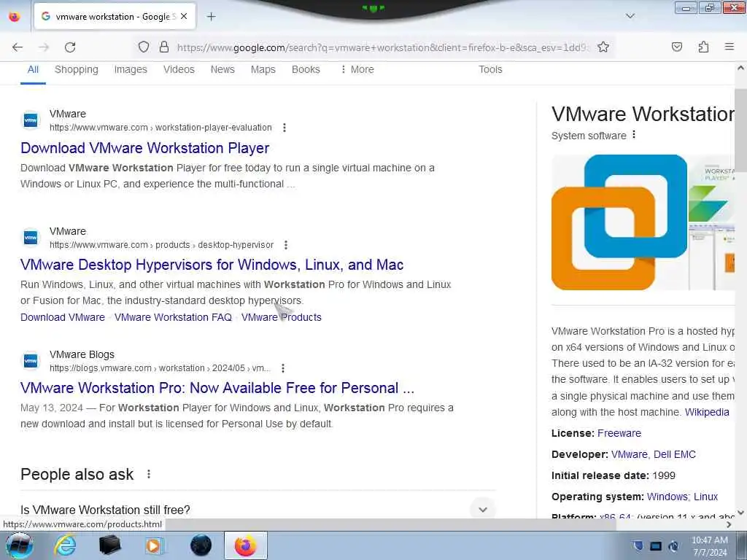Click the VMware favicon of Desktop Hypervisors result
This screenshot has height=560, width=747.
[31, 237]
